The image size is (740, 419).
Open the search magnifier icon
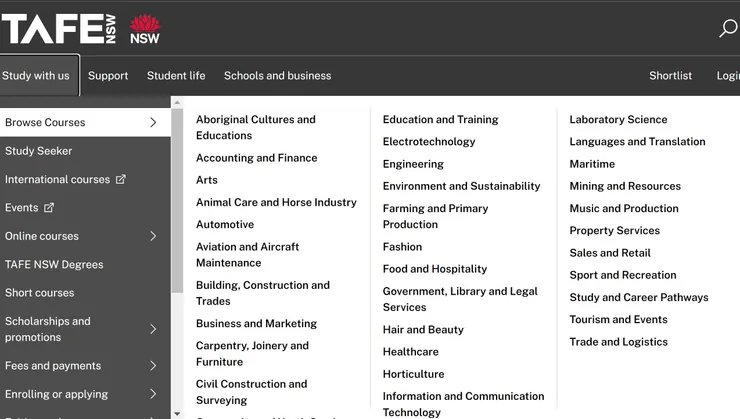point(728,29)
